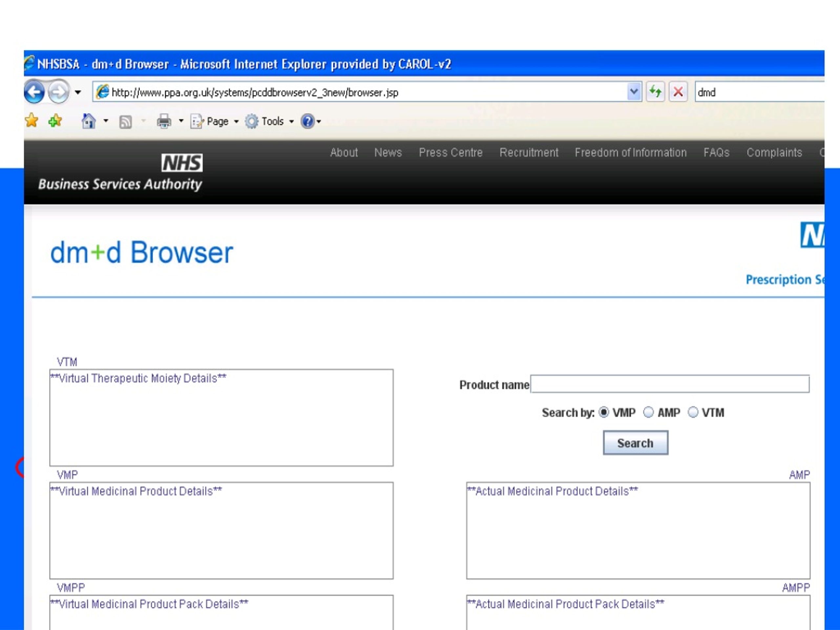Screen dimensions: 840x630
Task: Click the Actual Medicinal Product Pack Details box
Action: pyautogui.click(x=638, y=613)
